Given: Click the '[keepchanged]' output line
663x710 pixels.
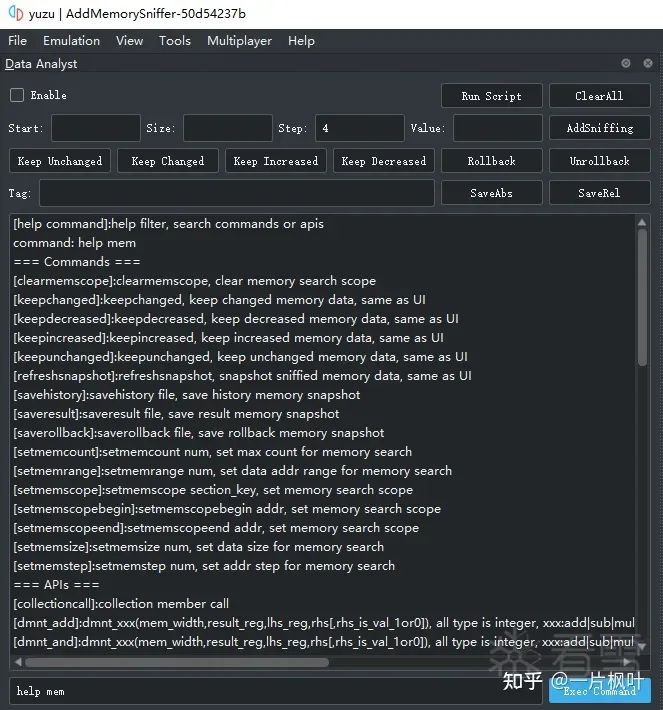Looking at the screenshot, I should (x=219, y=300).
